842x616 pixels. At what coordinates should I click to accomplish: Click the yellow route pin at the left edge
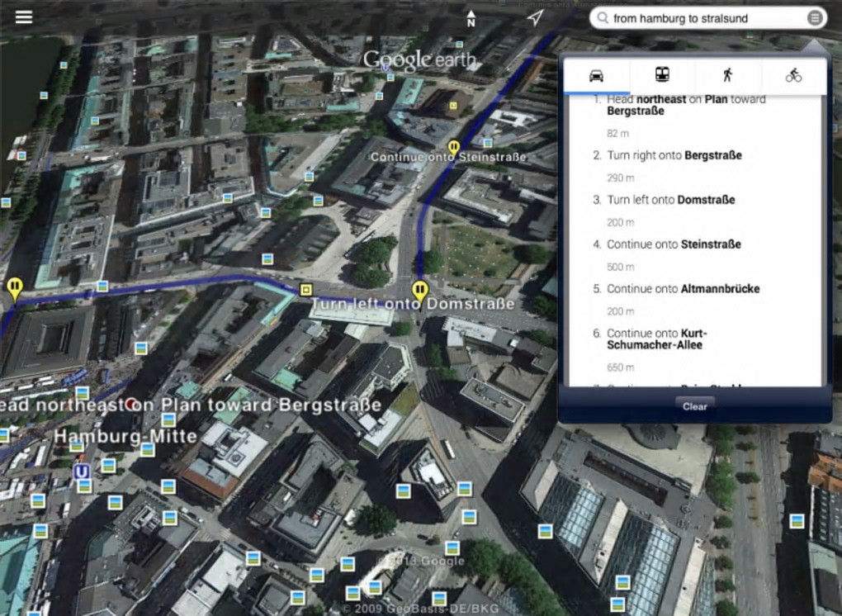point(15,288)
